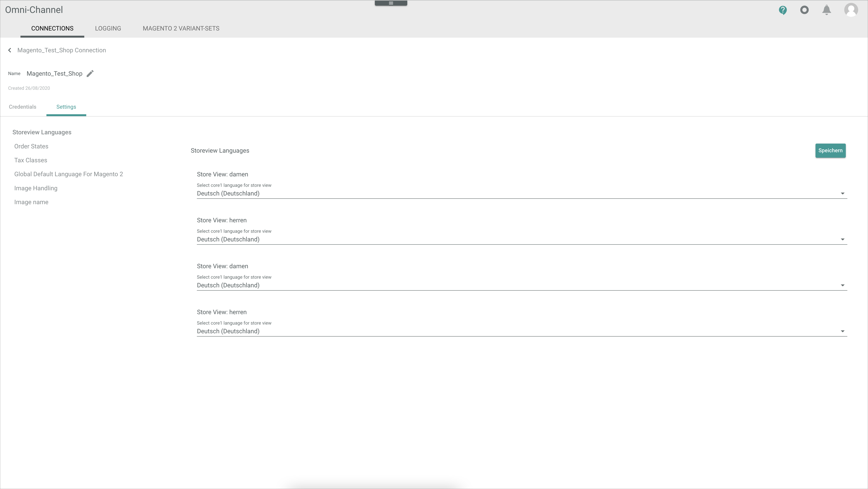The width and height of the screenshot is (868, 489).
Task: Click the first Store View: damen label
Action: click(222, 174)
